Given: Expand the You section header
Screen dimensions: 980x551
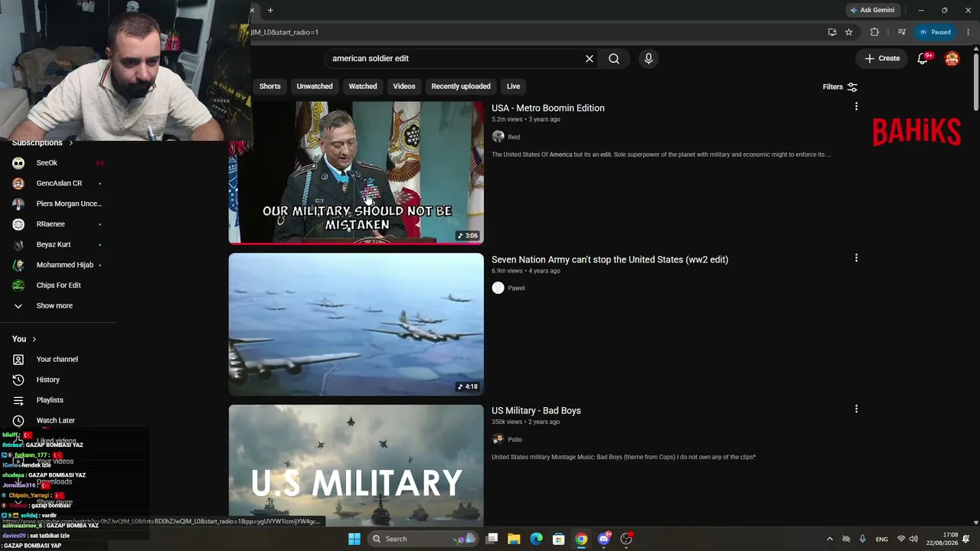Looking at the screenshot, I should tap(24, 339).
